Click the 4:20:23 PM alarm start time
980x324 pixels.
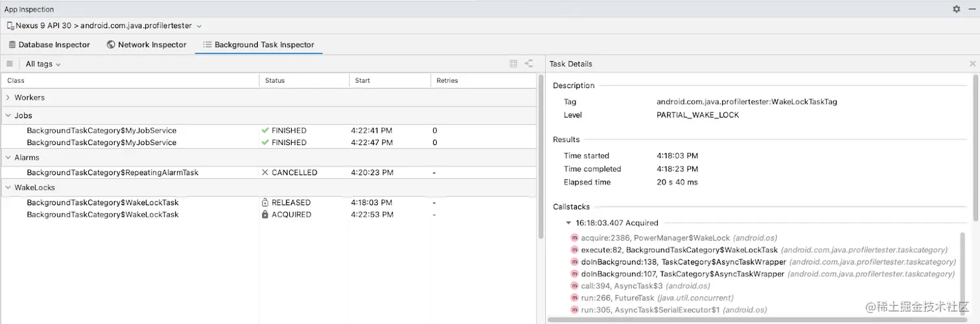372,172
